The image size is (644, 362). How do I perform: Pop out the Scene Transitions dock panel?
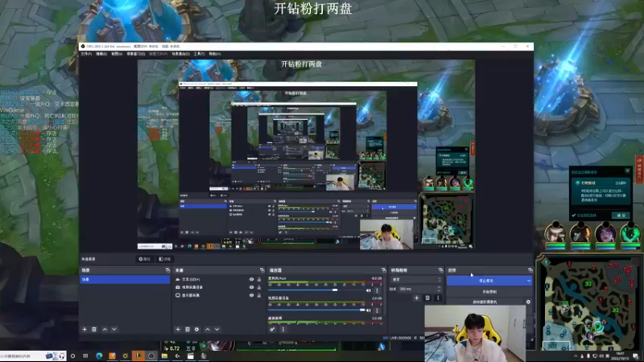(440, 270)
